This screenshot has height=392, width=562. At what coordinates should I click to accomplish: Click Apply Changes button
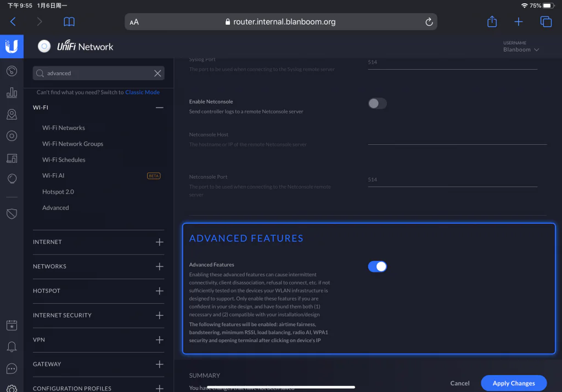[x=514, y=383]
